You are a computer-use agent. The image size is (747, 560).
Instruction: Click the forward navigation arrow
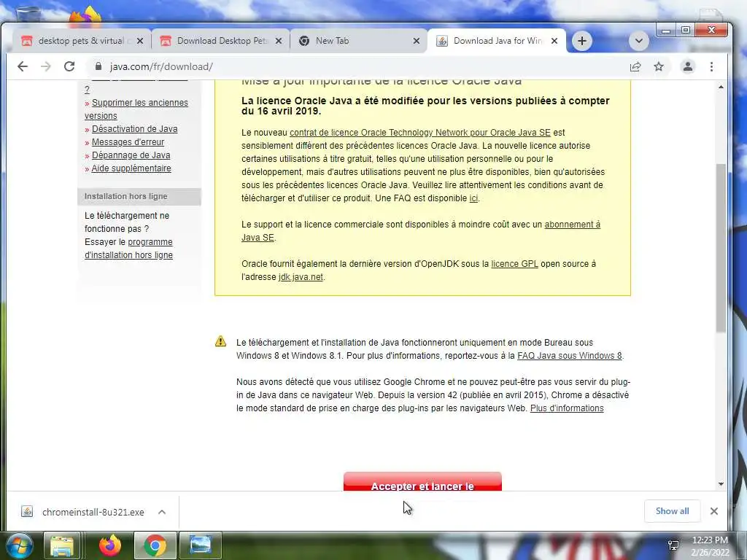coord(46,66)
